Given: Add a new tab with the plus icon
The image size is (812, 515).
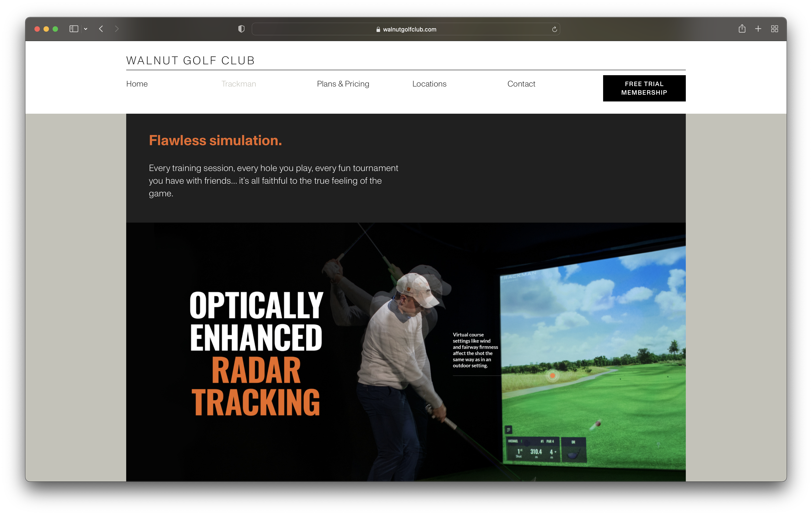Looking at the screenshot, I should pos(758,29).
